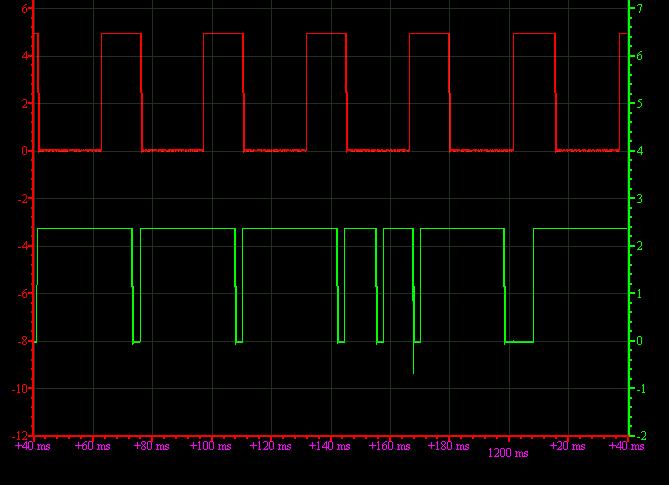669x485 pixels.
Task: Click the +140 ms time axis label
Action: 329,446
